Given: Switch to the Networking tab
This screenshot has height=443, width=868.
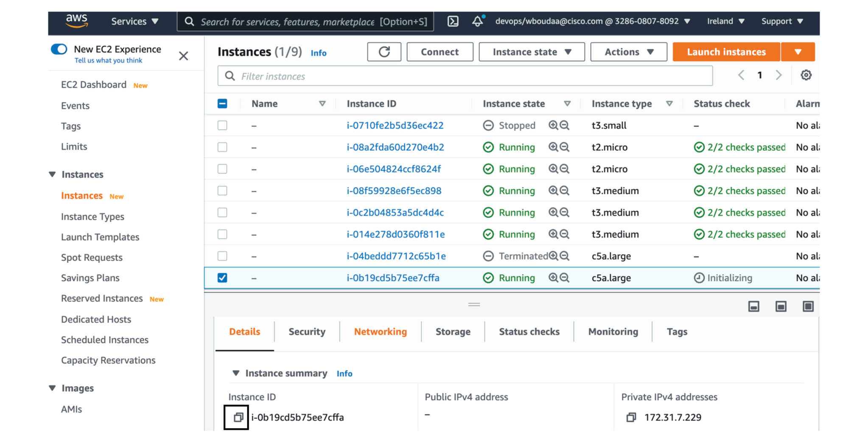Looking at the screenshot, I should click(x=381, y=332).
